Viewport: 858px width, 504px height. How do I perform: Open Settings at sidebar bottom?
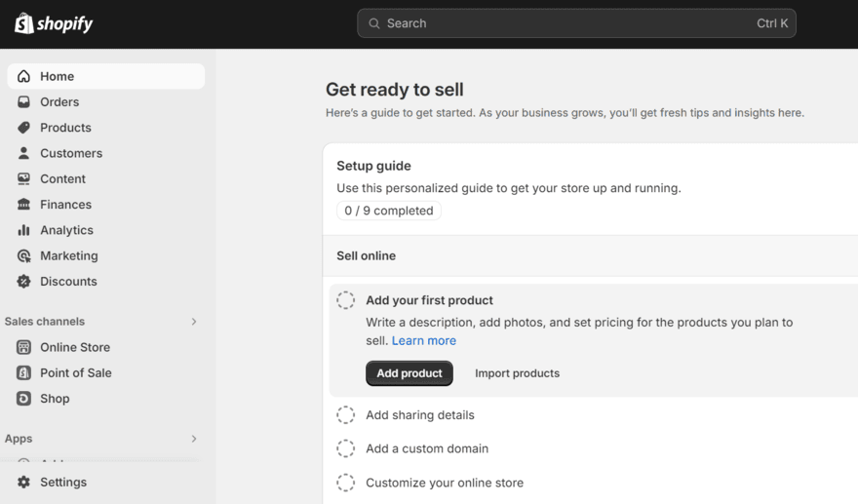[106, 483]
